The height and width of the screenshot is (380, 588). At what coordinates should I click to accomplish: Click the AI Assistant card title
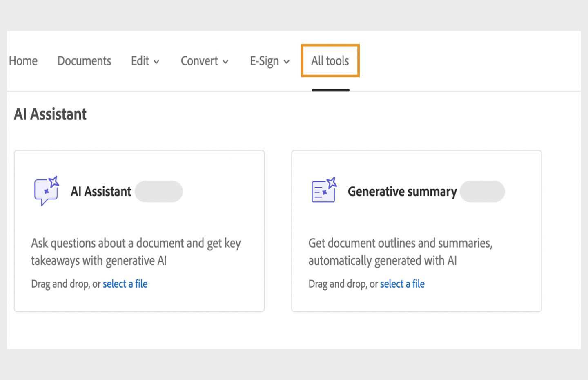pyautogui.click(x=101, y=191)
